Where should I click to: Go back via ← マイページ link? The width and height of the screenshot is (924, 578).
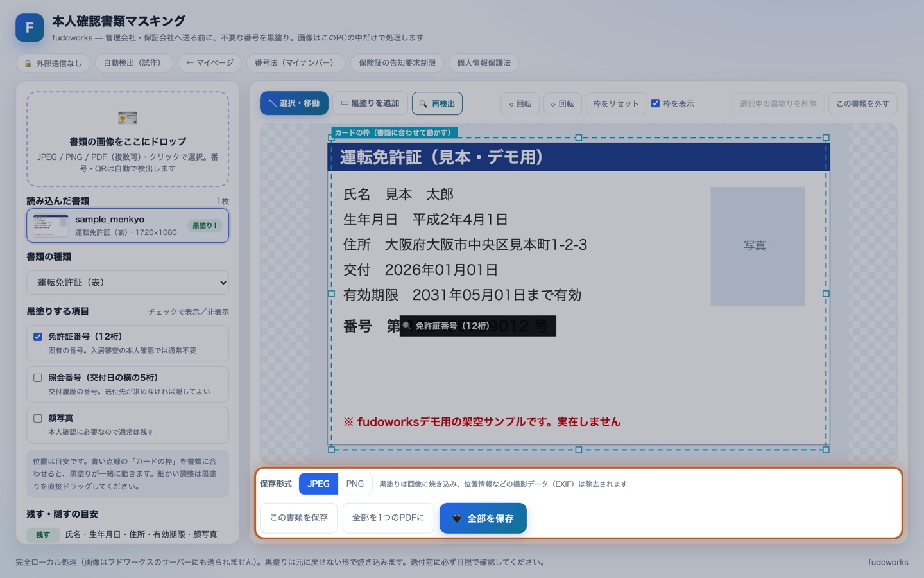(x=209, y=63)
